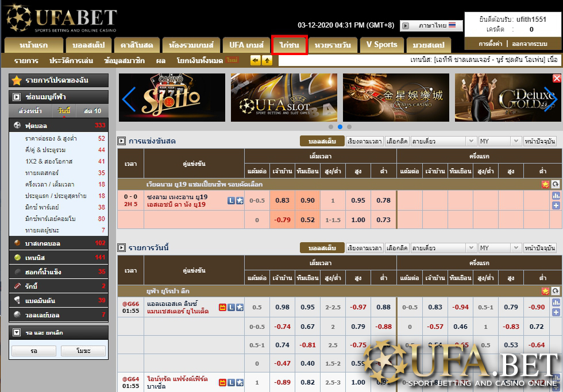Expand more bets plus icon for แอลเอเอสเค ลินซ์
This screenshot has height=392, width=563.
click(556, 312)
